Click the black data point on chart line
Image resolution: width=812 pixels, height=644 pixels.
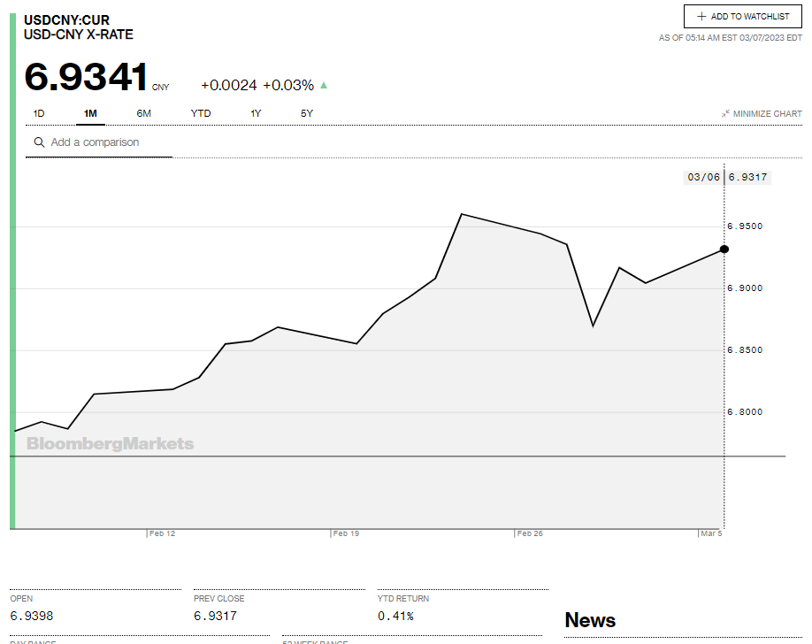tap(724, 249)
